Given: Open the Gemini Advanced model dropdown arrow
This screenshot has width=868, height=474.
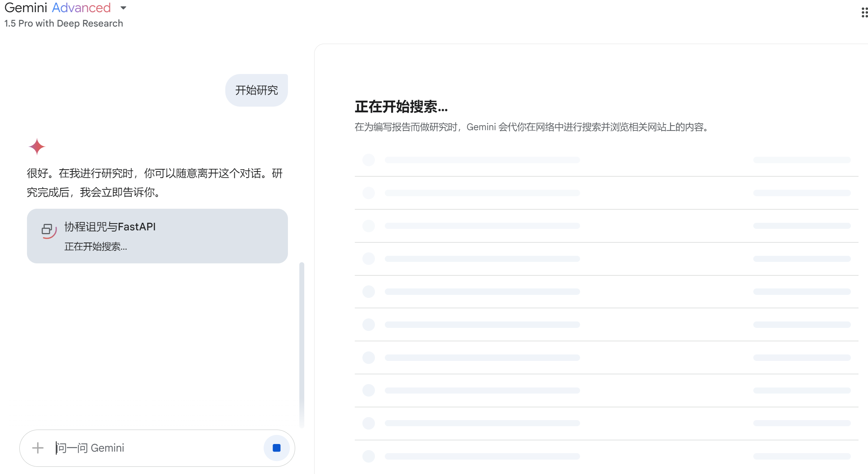Looking at the screenshot, I should pyautogui.click(x=123, y=8).
